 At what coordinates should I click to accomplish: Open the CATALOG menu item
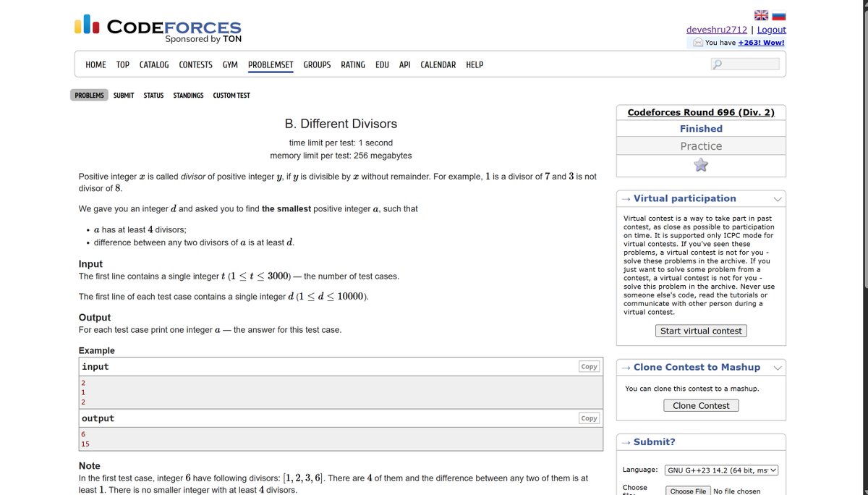(154, 64)
